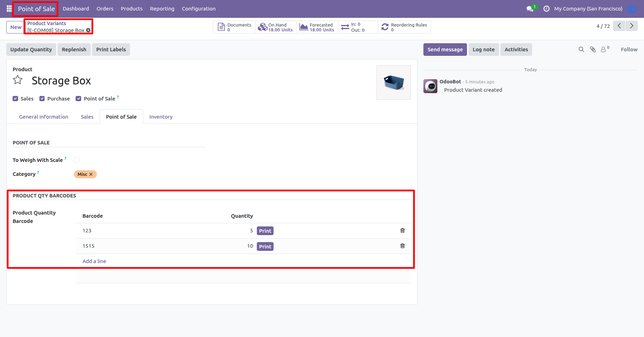Image resolution: width=644 pixels, height=337 pixels.
Task: Mark Storage Box as favorite star
Action: coord(18,80)
